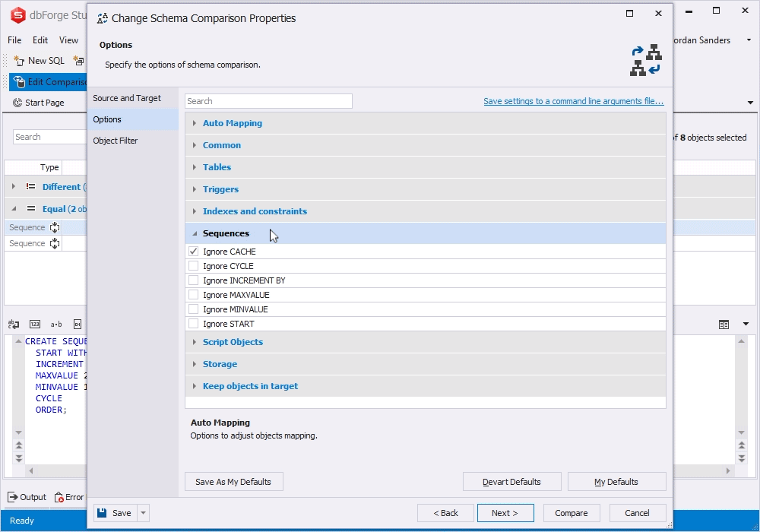Viewport: 760px width, 532px height.
Task: Expand the Tables options section
Action: tap(195, 167)
